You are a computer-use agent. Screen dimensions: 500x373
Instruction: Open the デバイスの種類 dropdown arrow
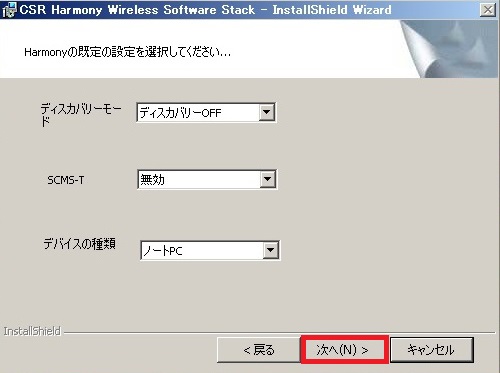270,250
